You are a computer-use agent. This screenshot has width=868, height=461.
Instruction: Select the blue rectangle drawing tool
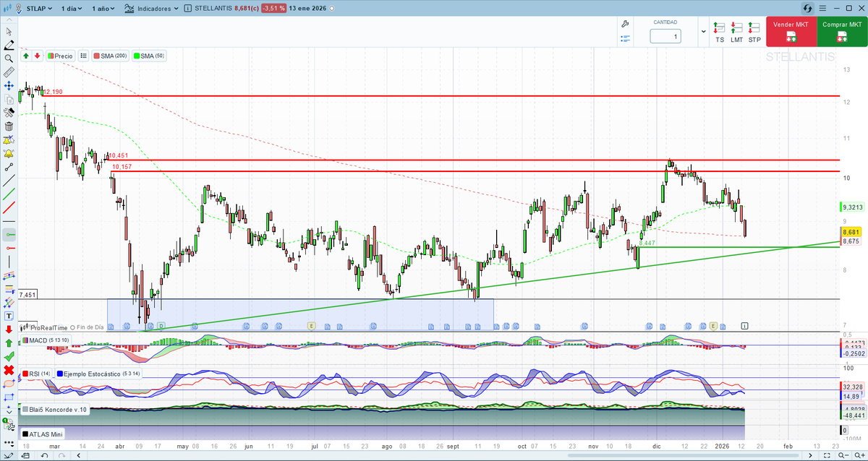click(x=9, y=397)
